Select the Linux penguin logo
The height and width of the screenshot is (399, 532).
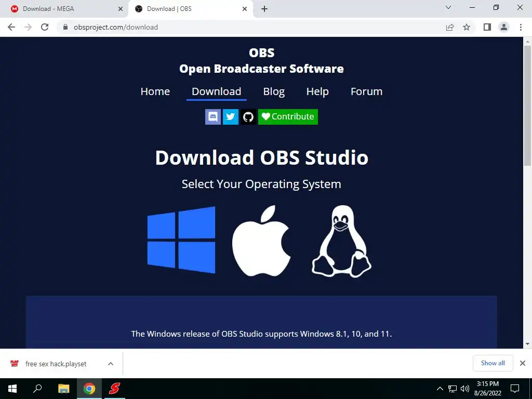click(341, 241)
